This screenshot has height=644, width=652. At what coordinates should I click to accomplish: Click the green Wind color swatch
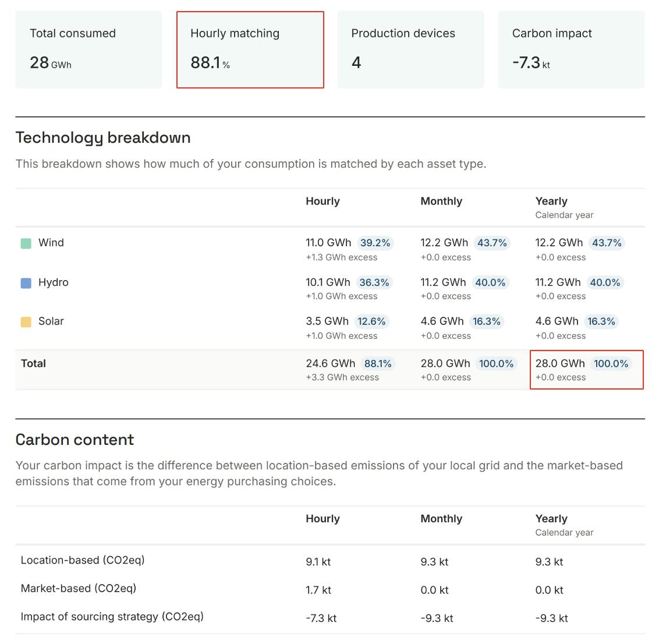pos(26,243)
